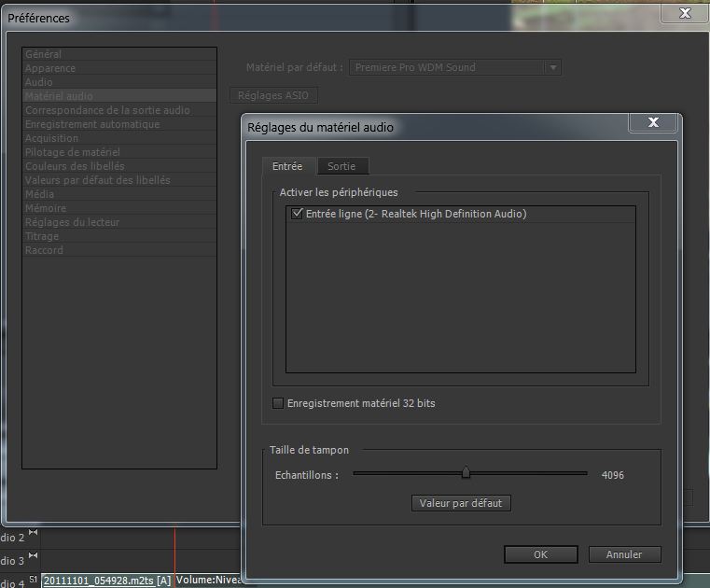Close the Préférences window
Screen dimensions: 710x588
685,13
